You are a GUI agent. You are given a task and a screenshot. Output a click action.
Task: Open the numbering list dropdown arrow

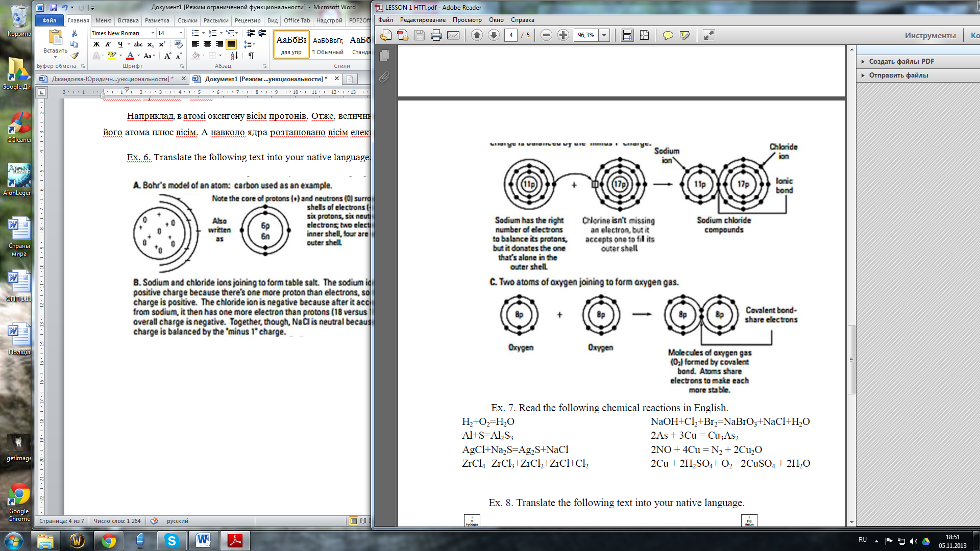point(221,33)
